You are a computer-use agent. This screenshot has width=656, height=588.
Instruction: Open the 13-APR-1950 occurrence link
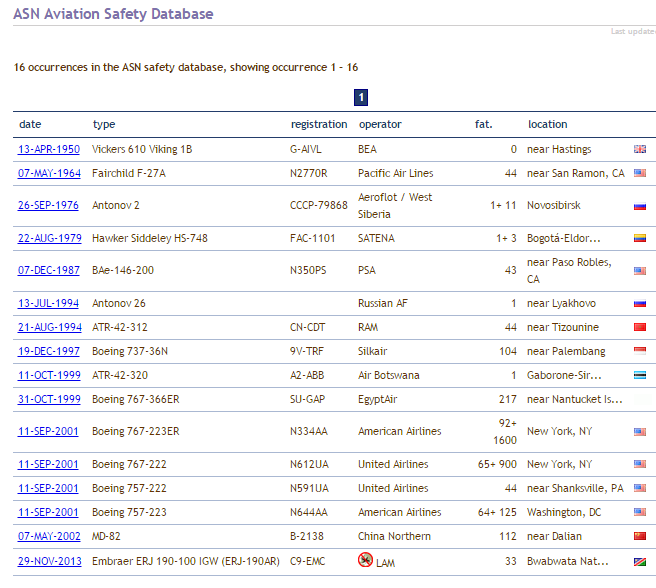49,149
